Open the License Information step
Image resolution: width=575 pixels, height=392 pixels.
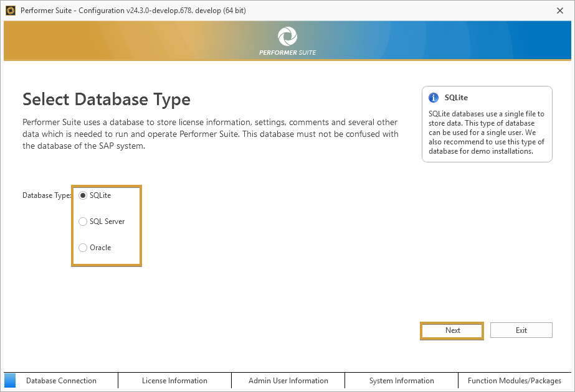[174, 381]
